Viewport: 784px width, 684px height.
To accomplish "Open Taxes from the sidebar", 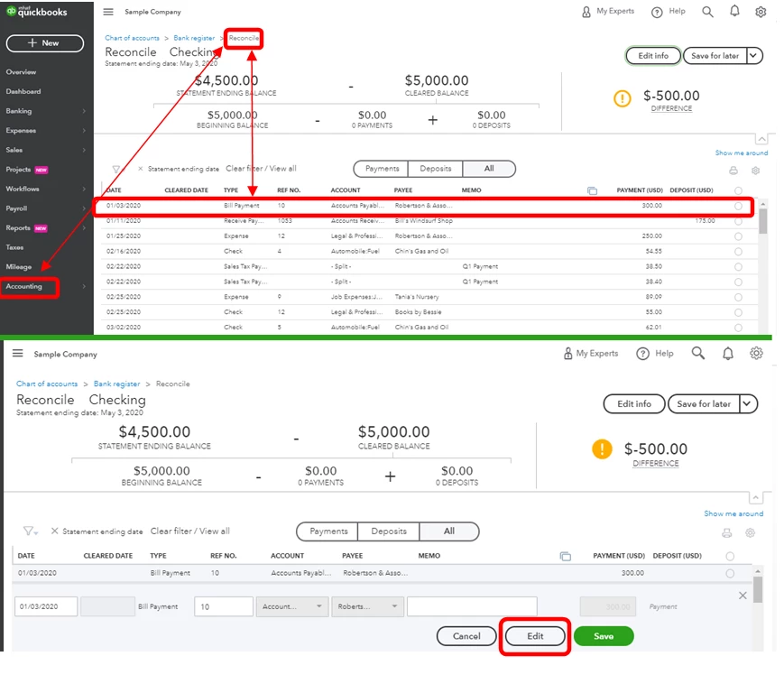I will tap(15, 247).
